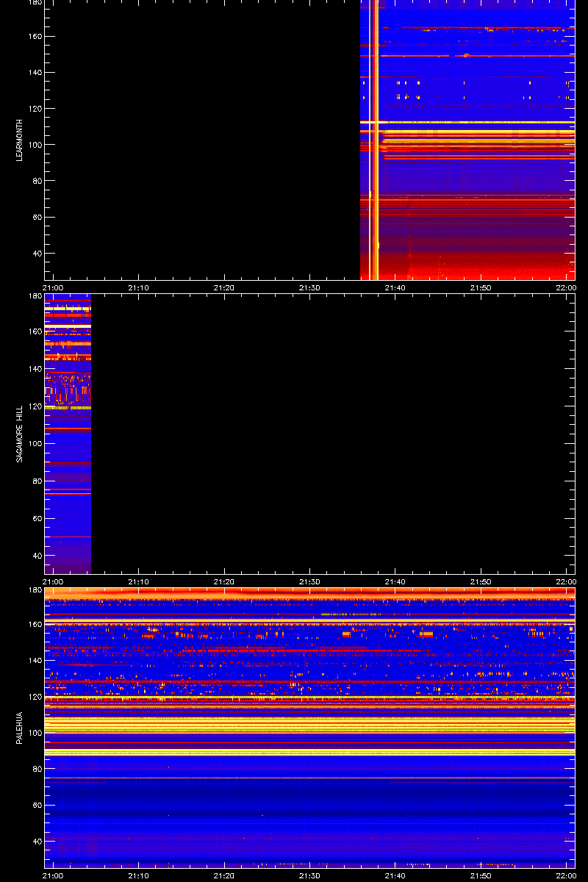Pick the 100 tick on Sagamore Hill axis
This screenshot has width=588, height=882.
click(x=35, y=444)
